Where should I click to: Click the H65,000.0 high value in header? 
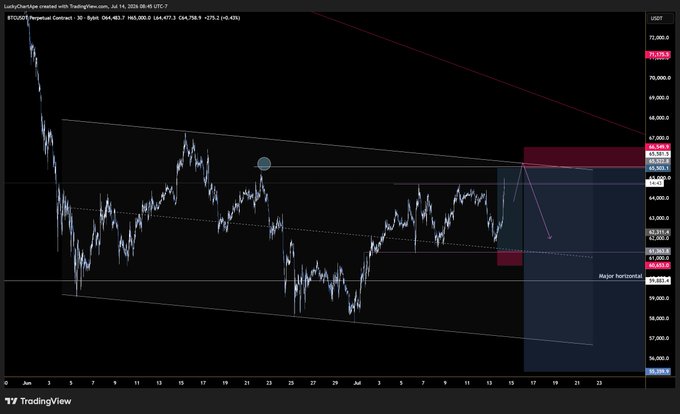pos(139,18)
